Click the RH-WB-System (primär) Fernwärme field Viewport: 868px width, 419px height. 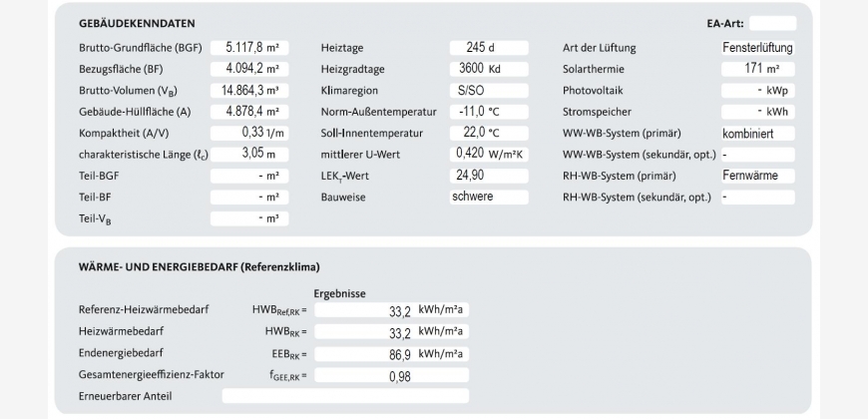point(757,176)
